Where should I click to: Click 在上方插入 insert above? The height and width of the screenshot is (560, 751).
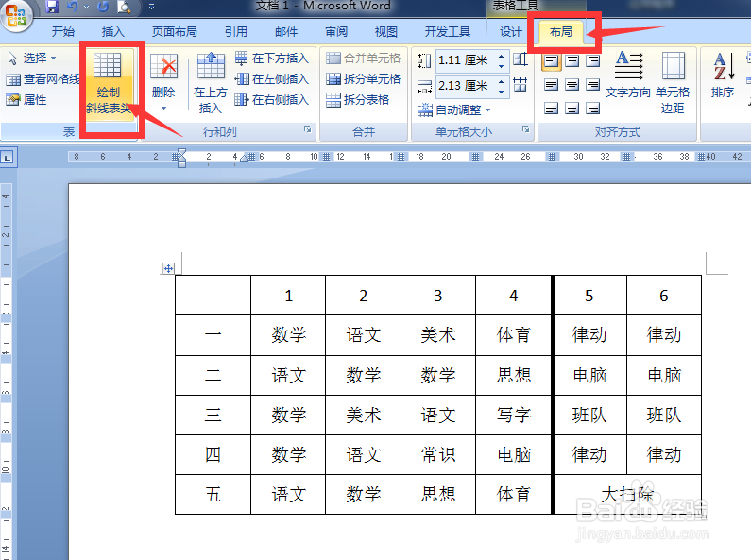(211, 84)
